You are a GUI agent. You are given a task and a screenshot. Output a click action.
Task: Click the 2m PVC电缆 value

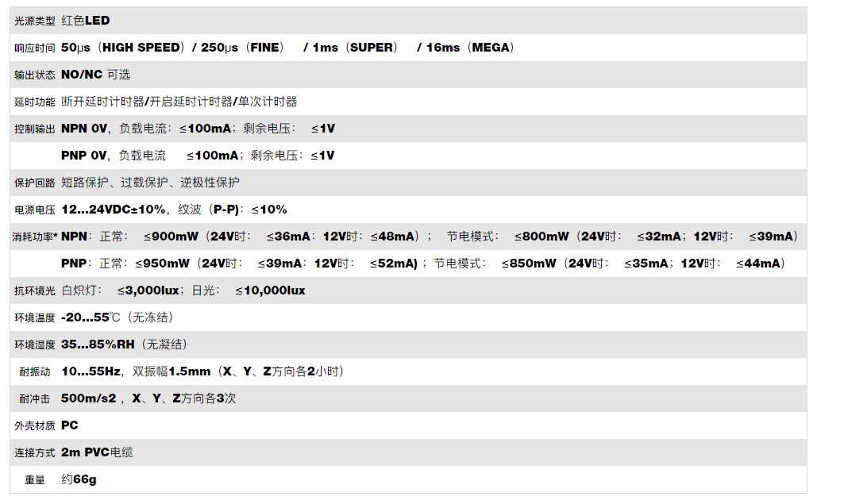(x=97, y=452)
